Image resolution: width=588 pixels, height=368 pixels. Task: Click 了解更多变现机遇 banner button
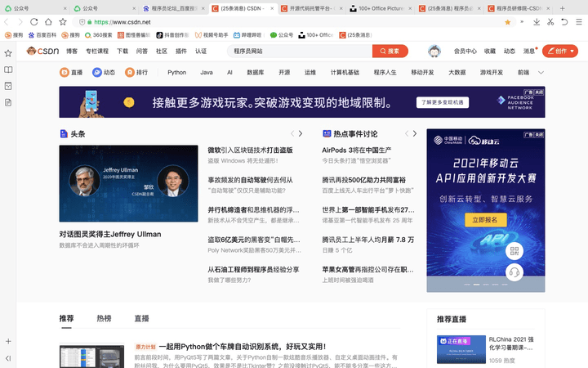443,102
